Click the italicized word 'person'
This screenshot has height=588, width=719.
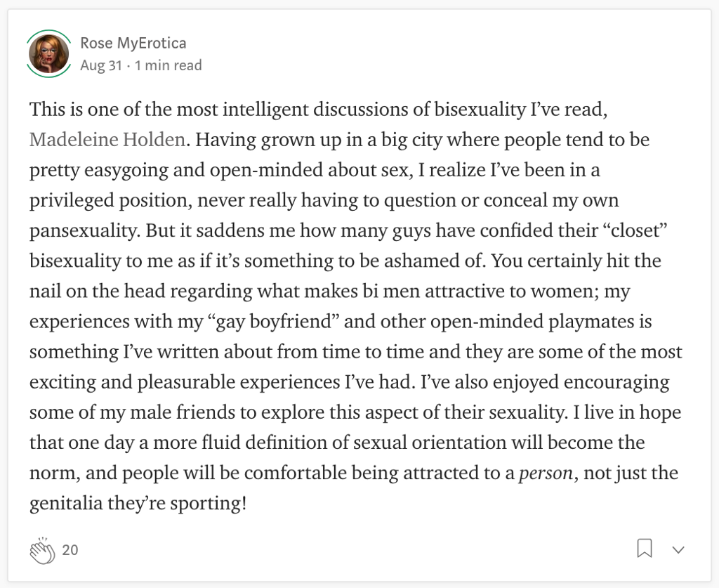click(546, 473)
